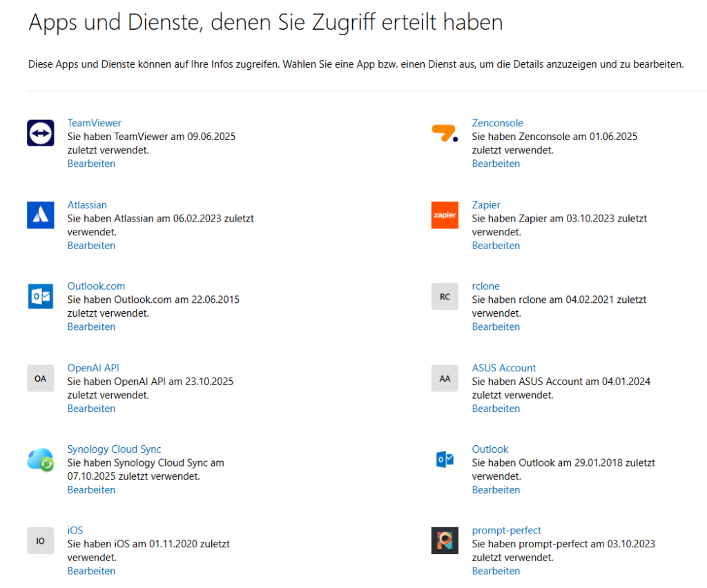Click the ASUS Account 'AA' icon

[x=444, y=378]
